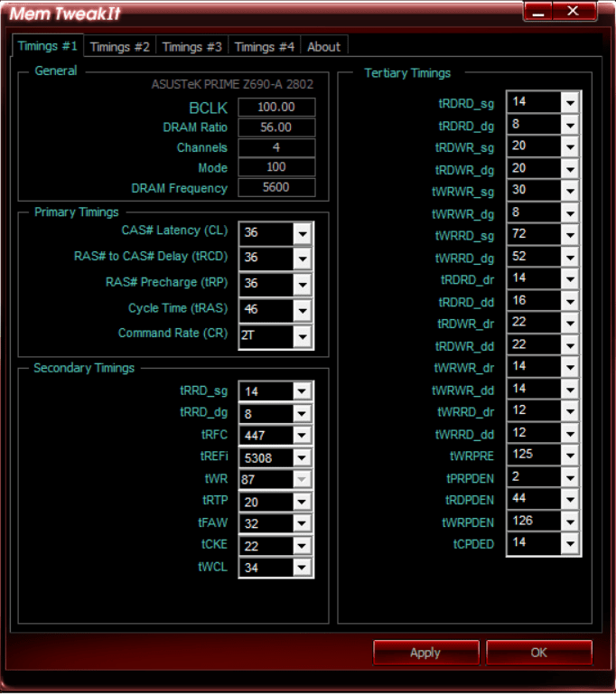Minimize the Mem TweakIt window
The height and width of the screenshot is (696, 616).
538,12
